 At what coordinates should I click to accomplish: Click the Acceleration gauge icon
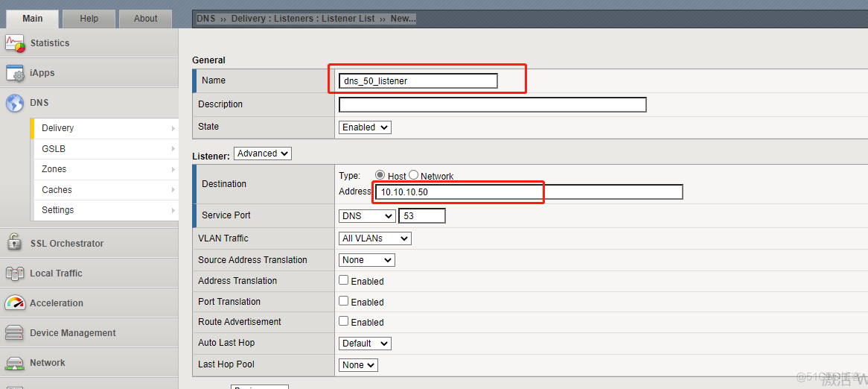coord(15,303)
